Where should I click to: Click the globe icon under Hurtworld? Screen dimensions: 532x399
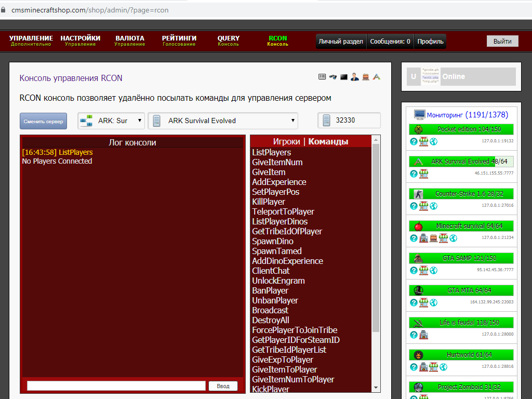443,367
